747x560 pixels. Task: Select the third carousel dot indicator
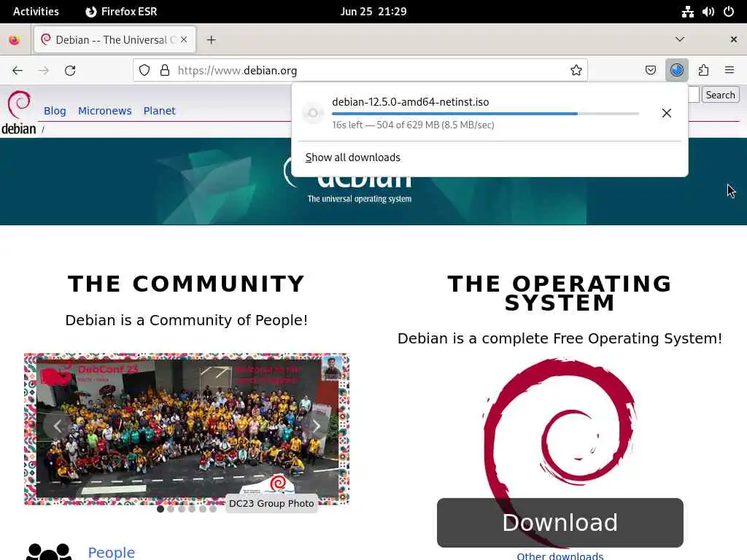click(182, 509)
